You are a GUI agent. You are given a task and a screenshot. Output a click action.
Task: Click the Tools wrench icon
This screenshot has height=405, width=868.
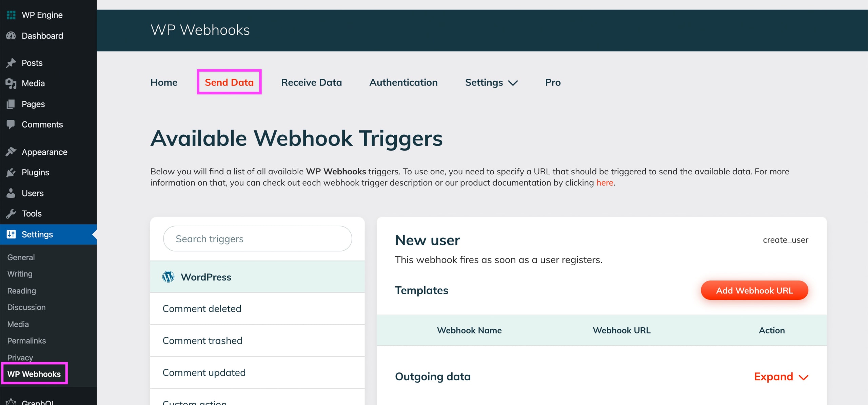(11, 214)
